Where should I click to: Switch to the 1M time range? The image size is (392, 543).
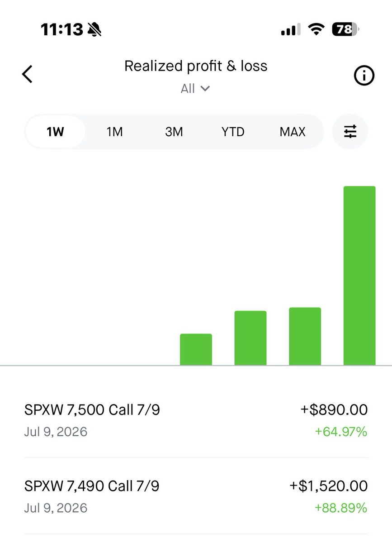tap(114, 132)
